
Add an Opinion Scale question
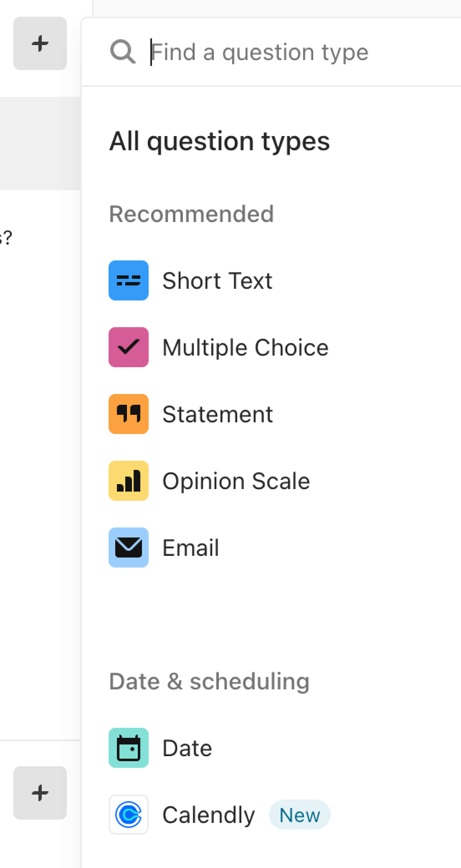(236, 481)
